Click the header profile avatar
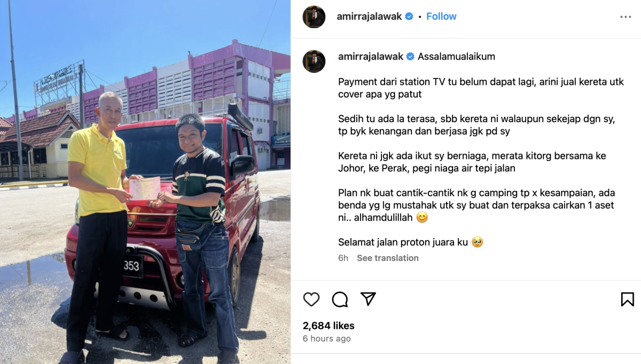The height and width of the screenshot is (364, 641). [x=314, y=17]
